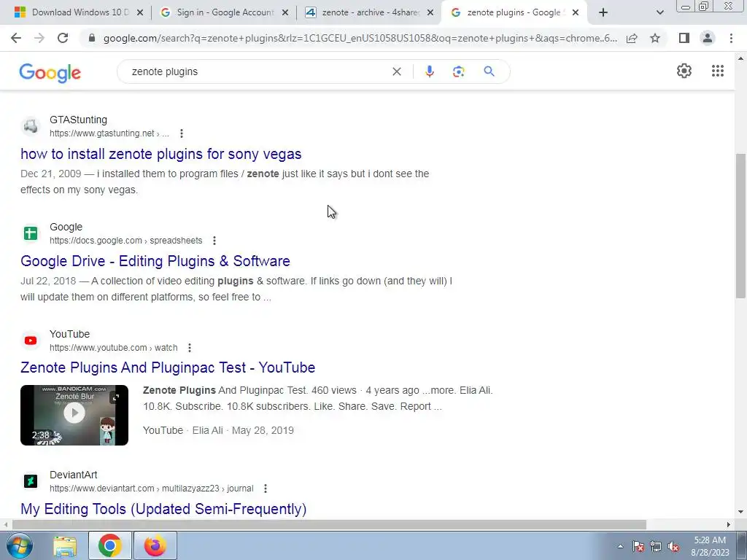747x560 pixels.
Task: Clear the search box with the X
Action: coord(396,71)
